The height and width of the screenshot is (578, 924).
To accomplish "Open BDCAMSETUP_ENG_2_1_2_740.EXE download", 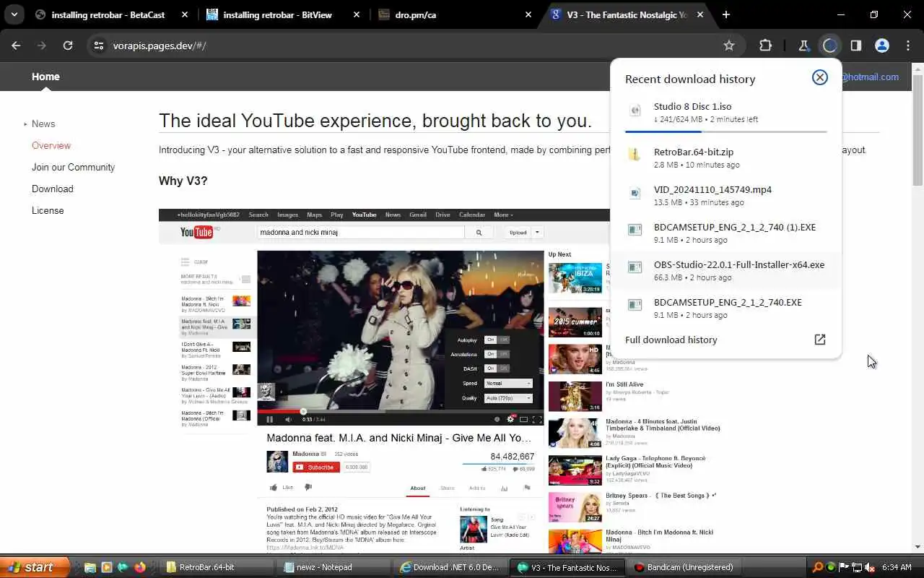I will click(726, 309).
